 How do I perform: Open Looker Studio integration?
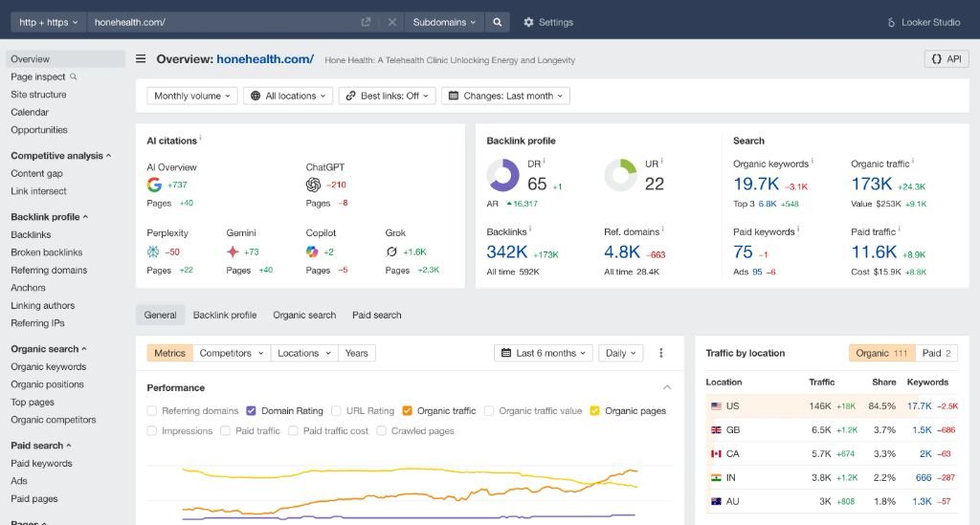click(924, 23)
